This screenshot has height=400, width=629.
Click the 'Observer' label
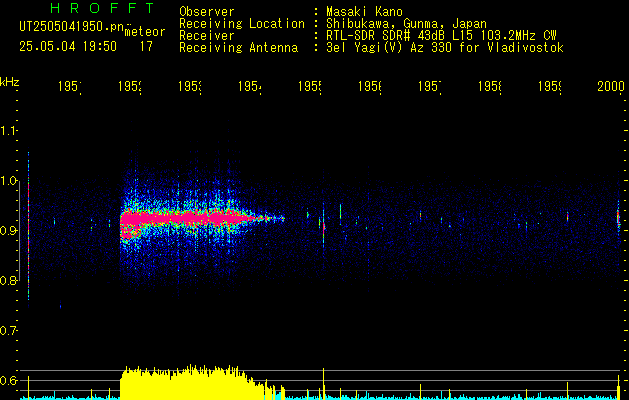(207, 12)
